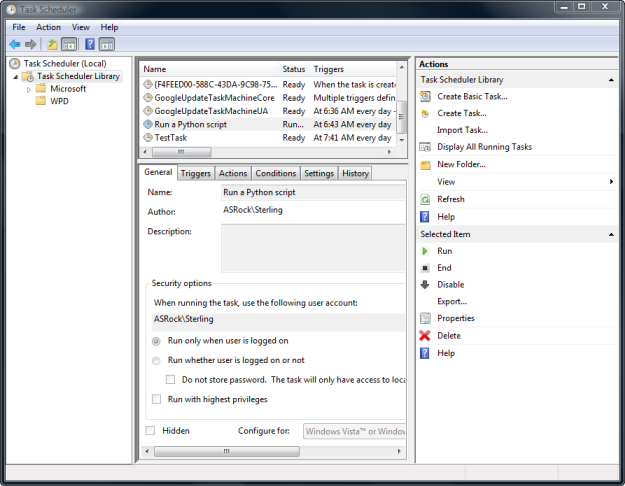Toggle the Show/Hide Console Tree toolbar icon
625x486 pixels.
point(69,44)
